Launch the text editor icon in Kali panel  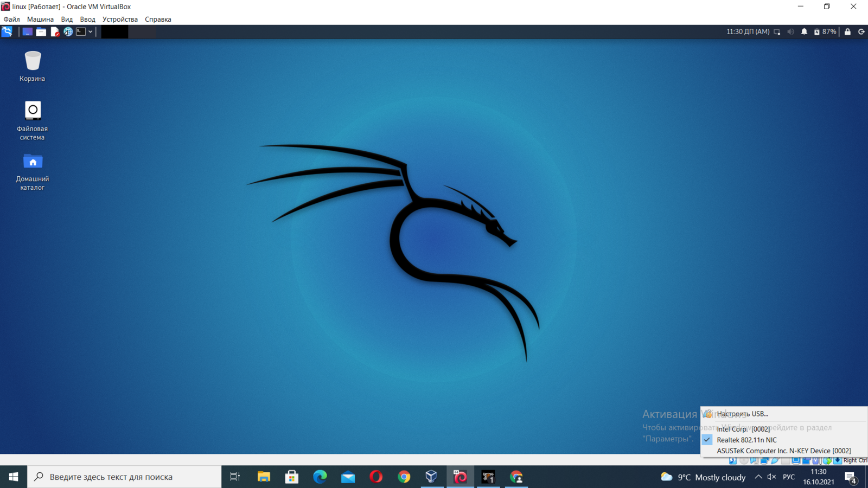(x=55, y=31)
